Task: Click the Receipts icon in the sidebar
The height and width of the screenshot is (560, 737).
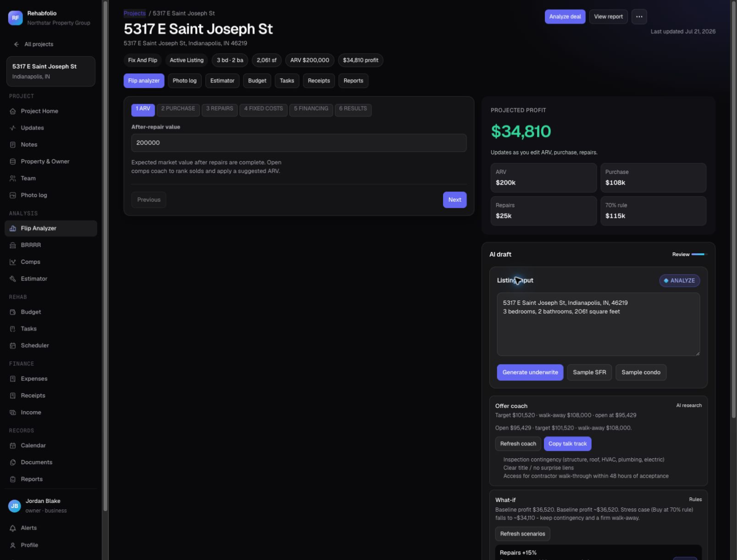Action: coord(13,396)
